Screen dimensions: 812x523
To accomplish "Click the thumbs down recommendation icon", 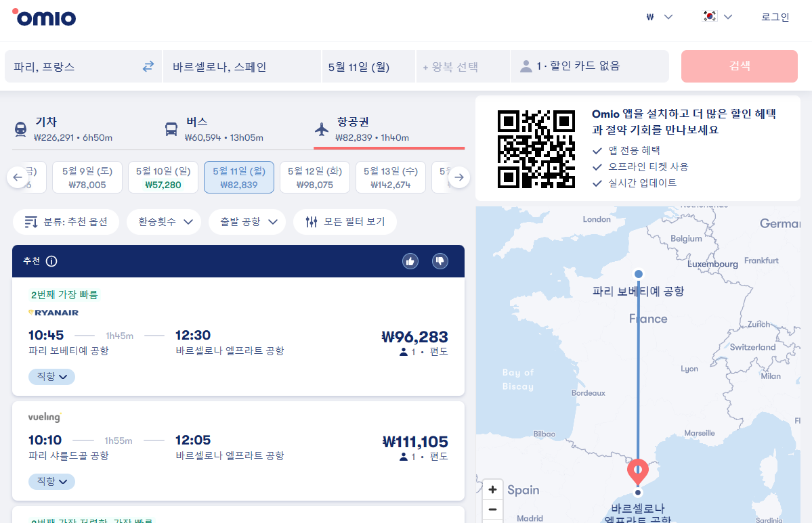I will (x=440, y=261).
